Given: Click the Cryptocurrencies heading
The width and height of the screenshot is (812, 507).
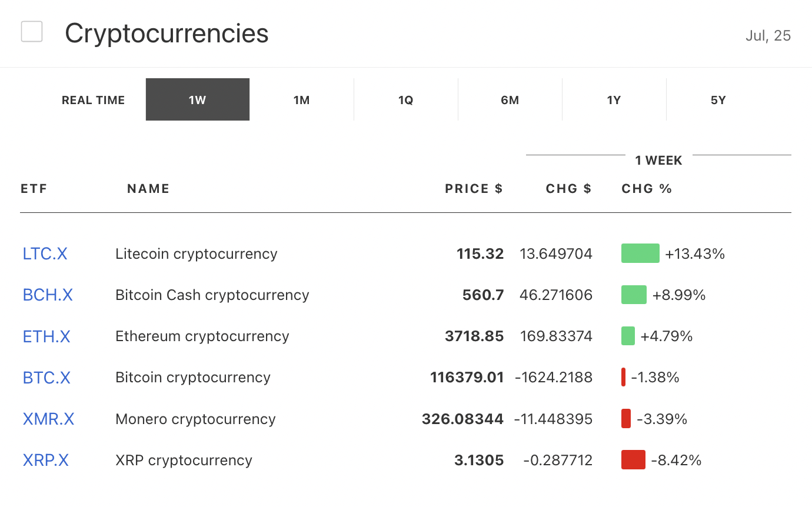Looking at the screenshot, I should coord(167,33).
